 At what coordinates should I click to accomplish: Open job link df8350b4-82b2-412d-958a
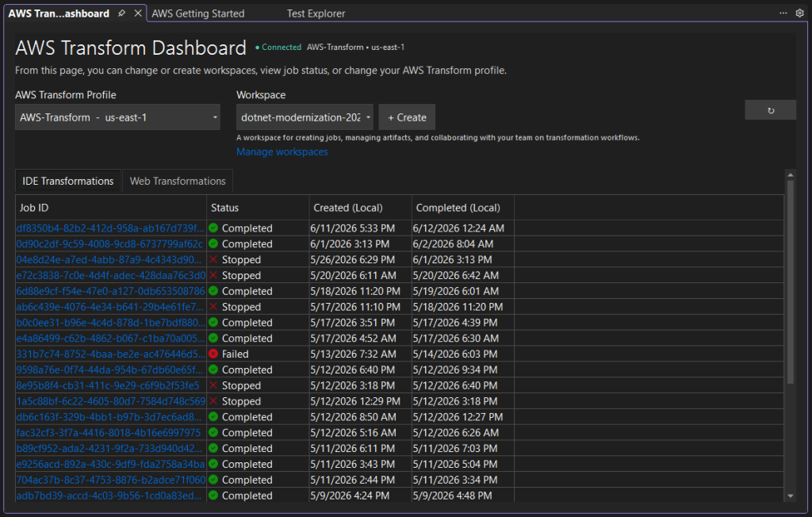point(110,228)
